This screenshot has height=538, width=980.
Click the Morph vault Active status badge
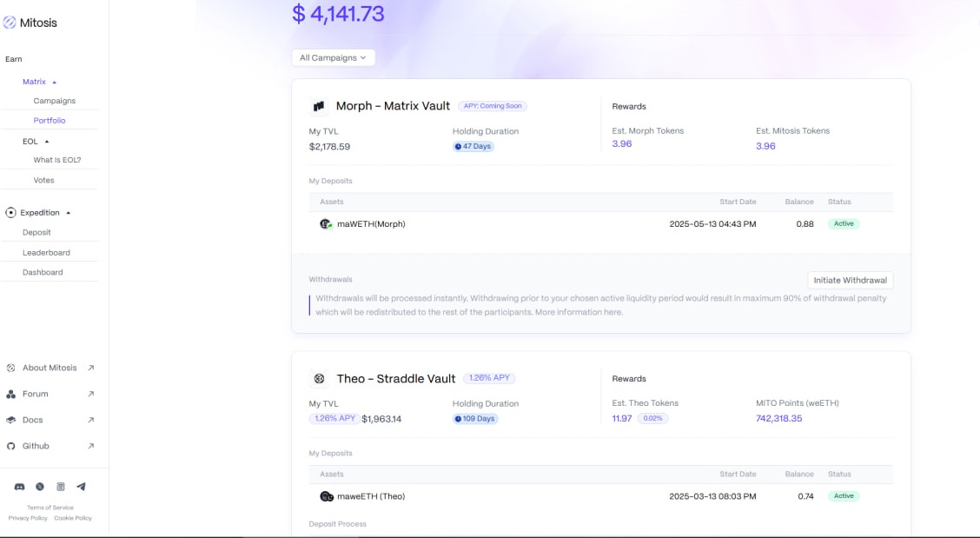844,224
